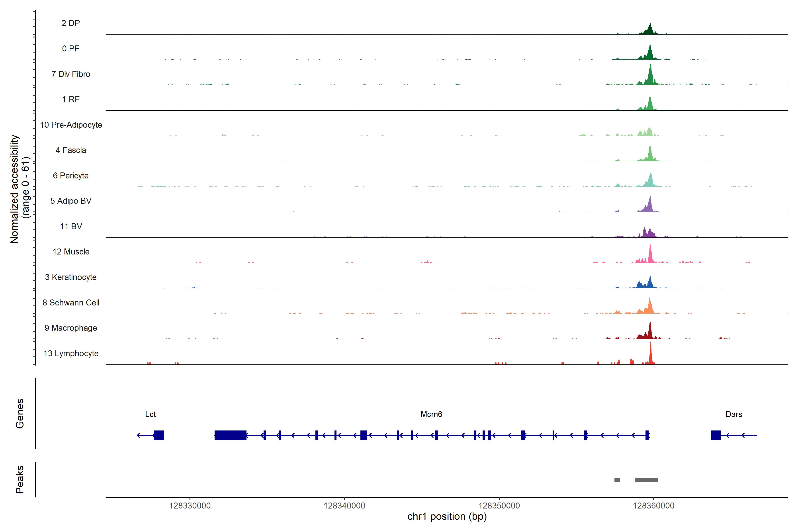The width and height of the screenshot is (798, 532).
Task: Click the Peaks panel label
Action: click(x=20, y=479)
